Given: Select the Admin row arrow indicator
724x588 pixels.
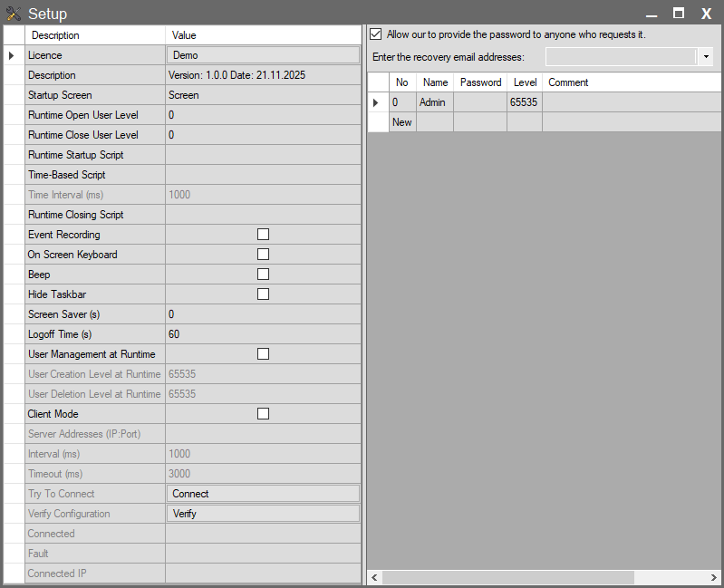Looking at the screenshot, I should point(376,102).
